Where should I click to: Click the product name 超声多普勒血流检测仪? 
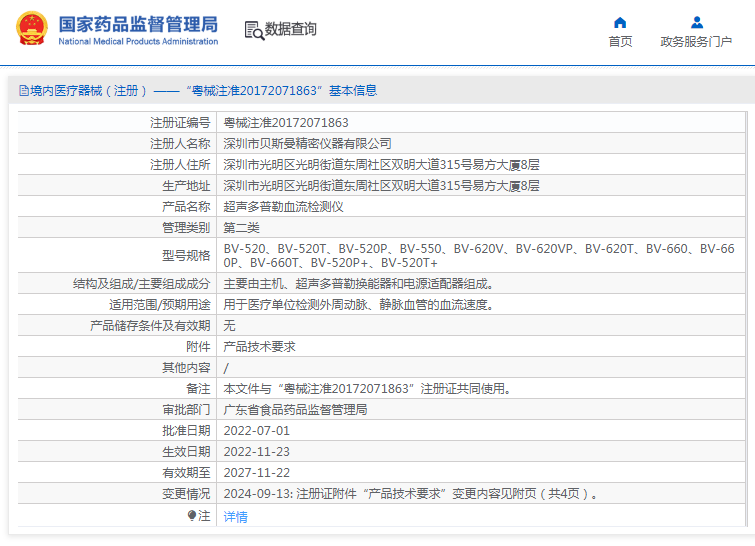click(x=283, y=207)
